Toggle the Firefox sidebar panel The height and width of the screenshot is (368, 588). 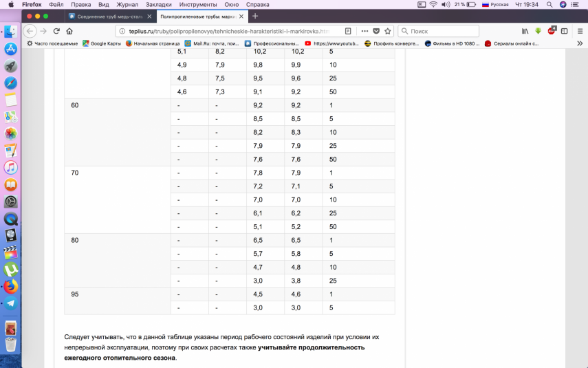[x=564, y=31]
